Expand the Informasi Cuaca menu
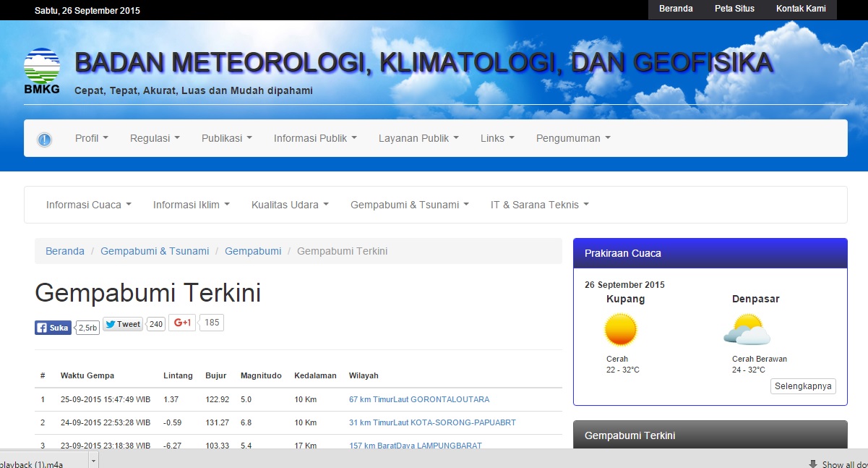 point(89,205)
